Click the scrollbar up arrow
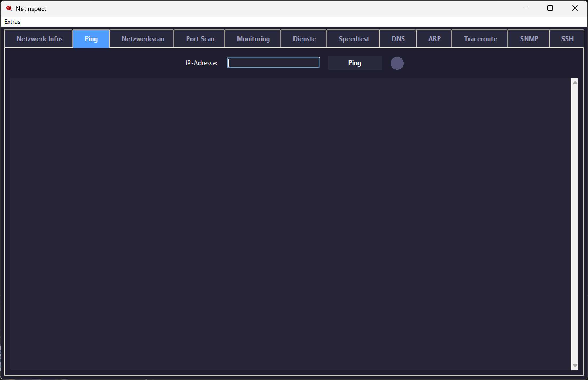Screen dimensions: 588x380 (x=575, y=83)
